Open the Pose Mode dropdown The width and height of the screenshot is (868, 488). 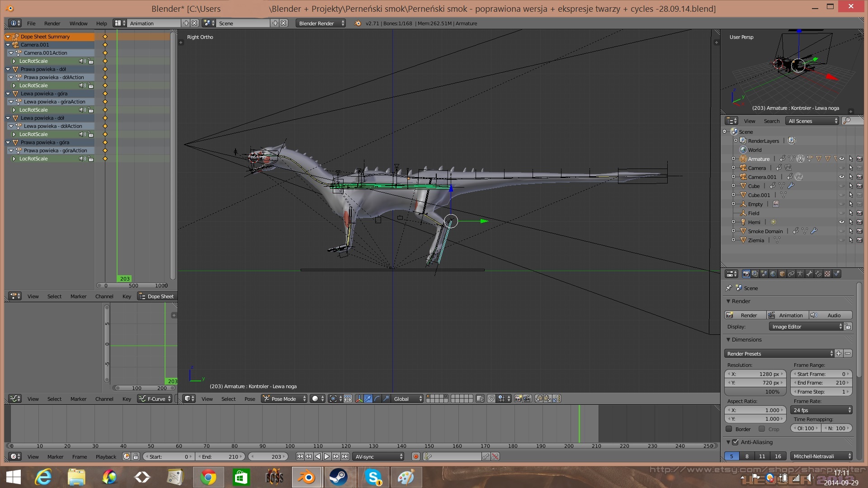284,399
